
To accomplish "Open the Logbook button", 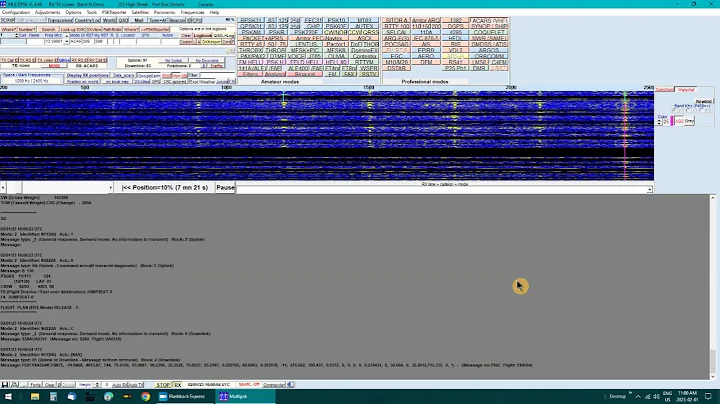I will 202,35.
